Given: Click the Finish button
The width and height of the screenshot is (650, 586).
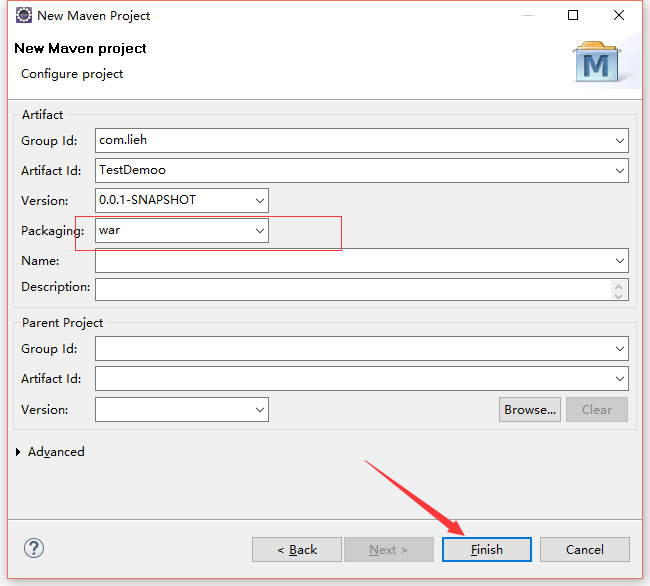Looking at the screenshot, I should pos(487,550).
